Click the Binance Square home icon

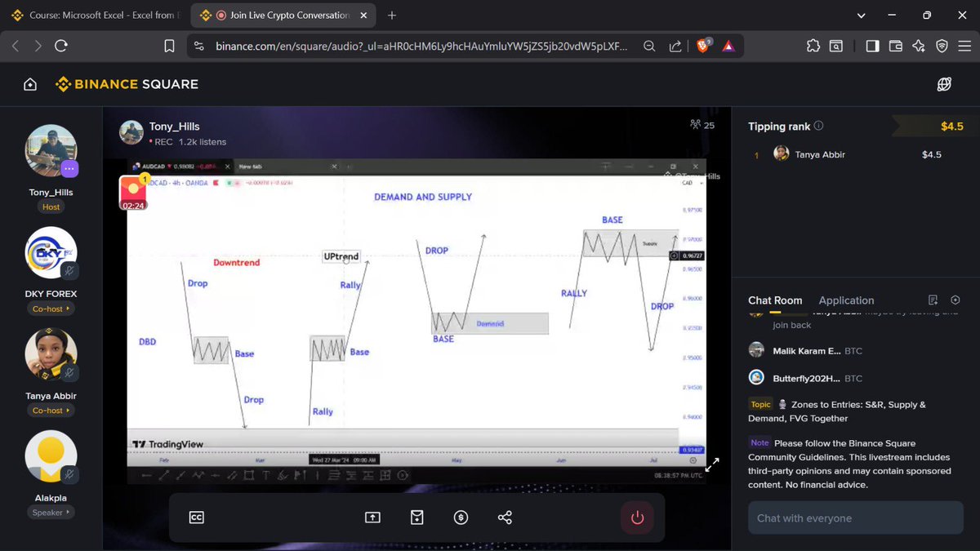point(30,84)
